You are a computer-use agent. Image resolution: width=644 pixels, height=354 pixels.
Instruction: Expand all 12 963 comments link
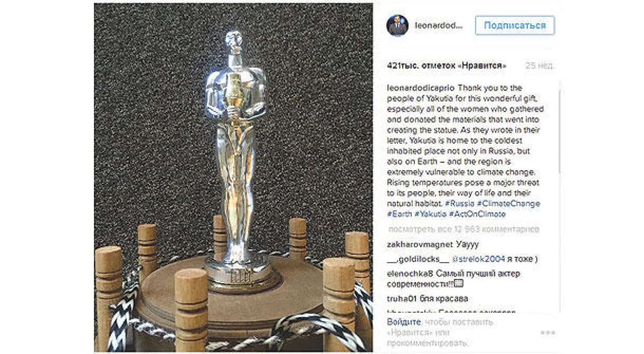coord(464,229)
